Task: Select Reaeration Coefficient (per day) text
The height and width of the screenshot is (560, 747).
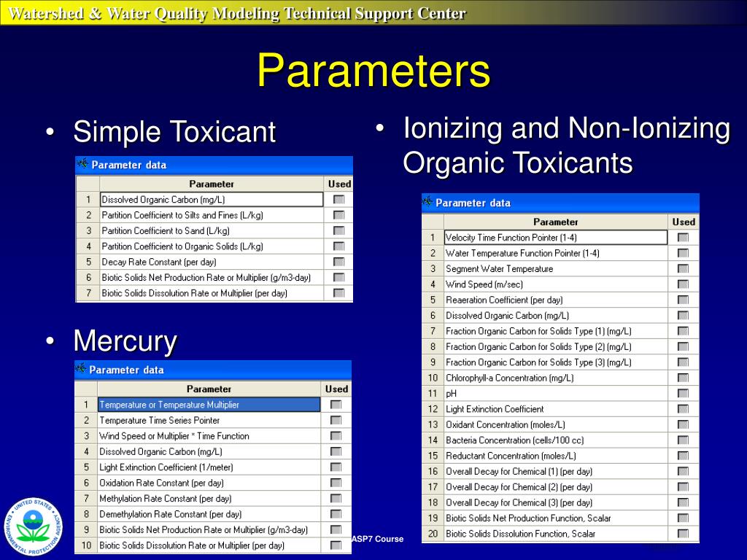Action: pyautogui.click(x=504, y=300)
